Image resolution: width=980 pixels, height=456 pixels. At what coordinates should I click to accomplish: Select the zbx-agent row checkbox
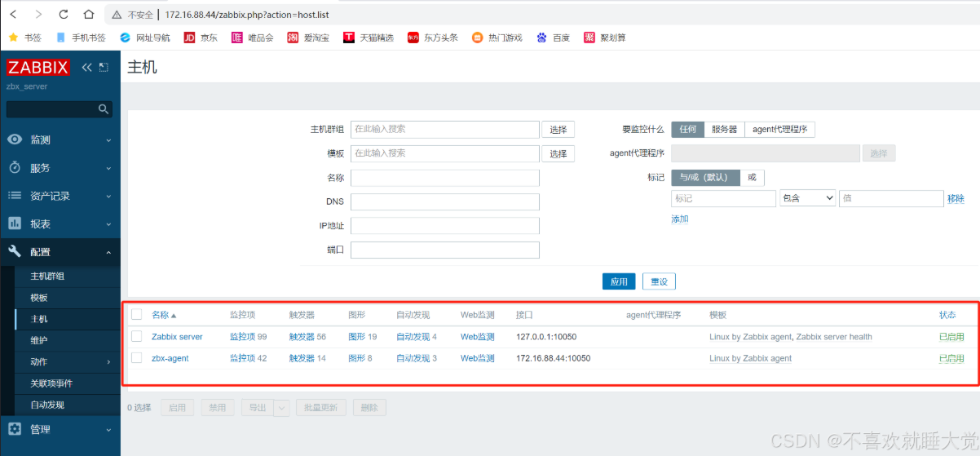[137, 358]
